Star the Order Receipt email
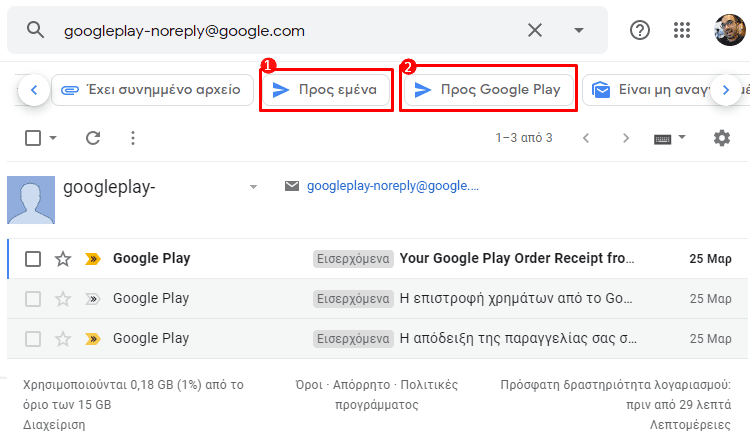 (x=63, y=259)
